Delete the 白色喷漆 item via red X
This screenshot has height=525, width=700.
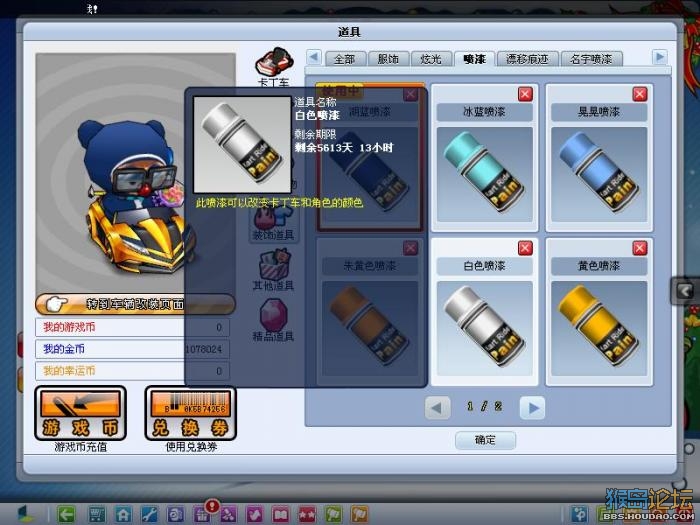click(525, 248)
